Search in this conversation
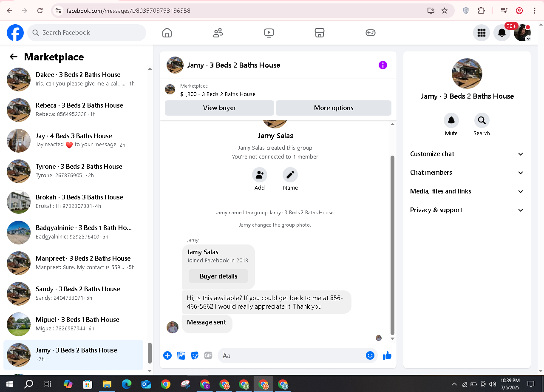This screenshot has width=544, height=392. tap(482, 120)
